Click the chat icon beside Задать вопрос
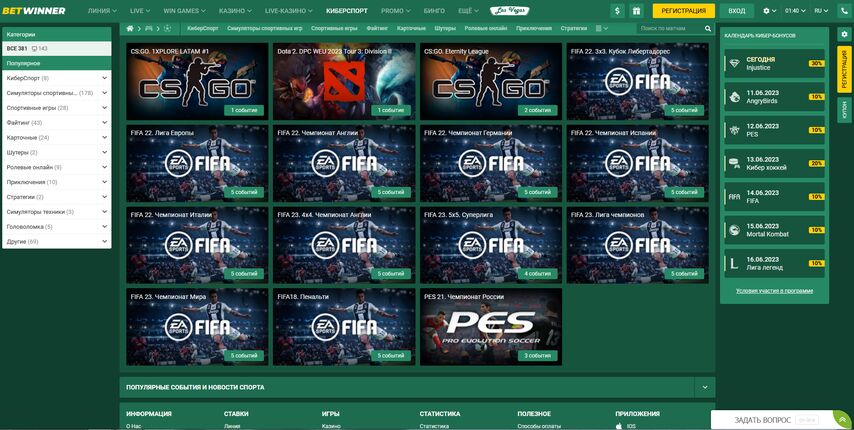Viewport: 854px width, 430px height. click(x=841, y=418)
